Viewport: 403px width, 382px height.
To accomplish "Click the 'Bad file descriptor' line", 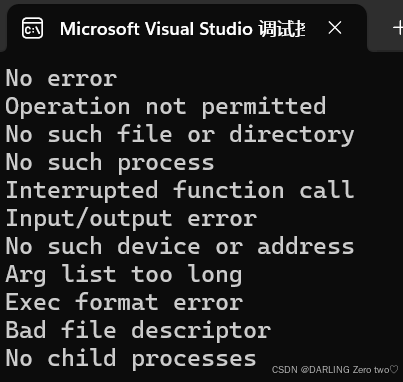I will [x=138, y=331].
